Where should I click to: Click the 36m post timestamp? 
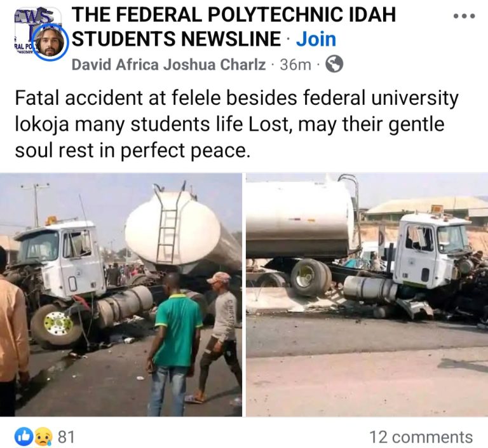click(x=295, y=64)
